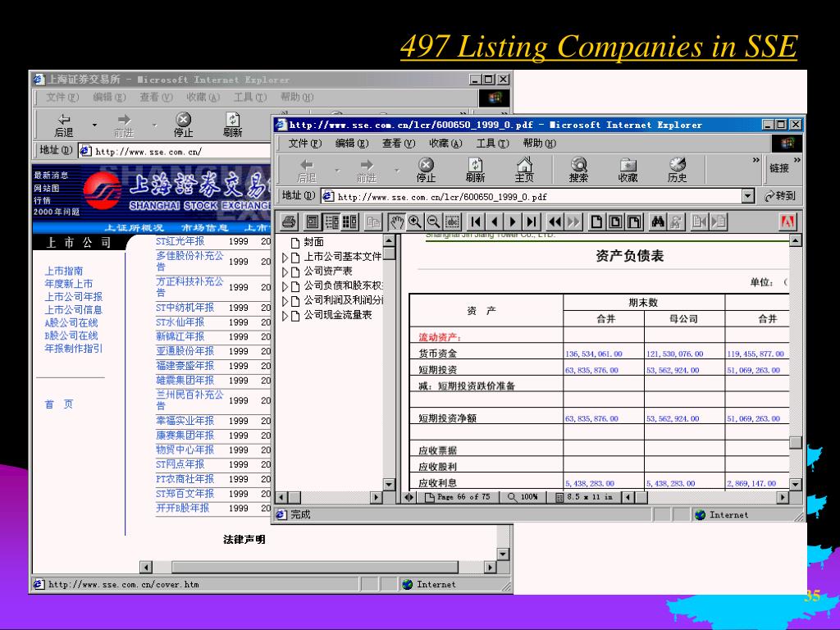The image size is (840, 630).
Task: Click Refresh (刷新) in SSE homepage window
Action: click(x=232, y=126)
